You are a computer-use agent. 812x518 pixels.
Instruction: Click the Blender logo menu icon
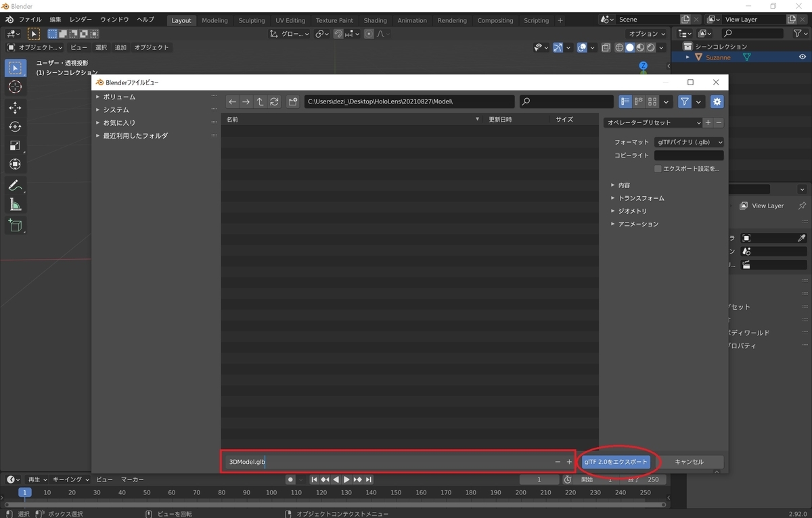pyautogui.click(x=9, y=20)
